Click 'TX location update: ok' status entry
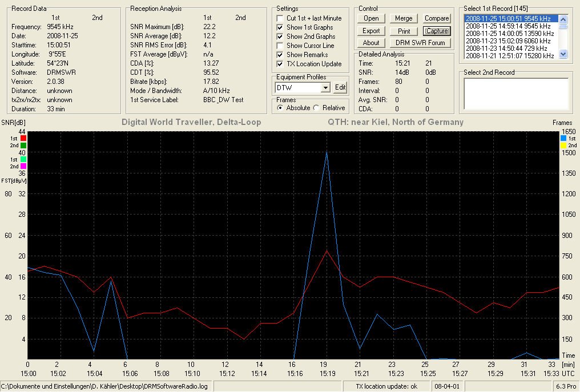This screenshot has height=392, width=580. tap(386, 386)
